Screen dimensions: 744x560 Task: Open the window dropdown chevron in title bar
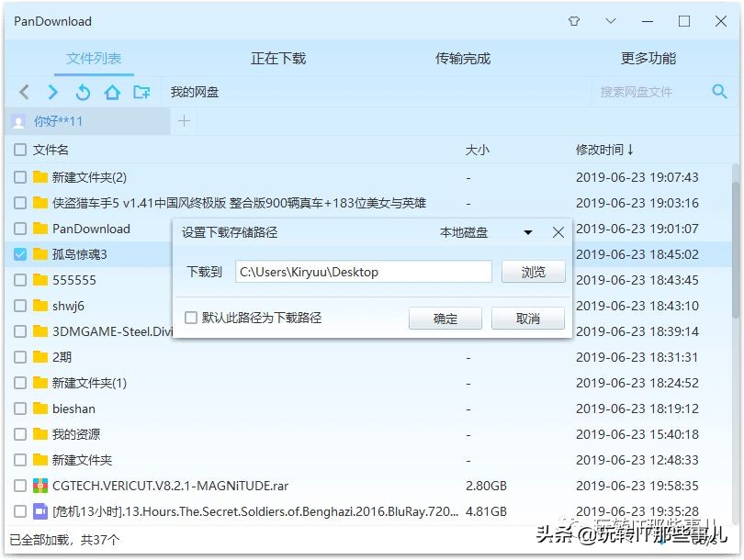pyautogui.click(x=610, y=20)
